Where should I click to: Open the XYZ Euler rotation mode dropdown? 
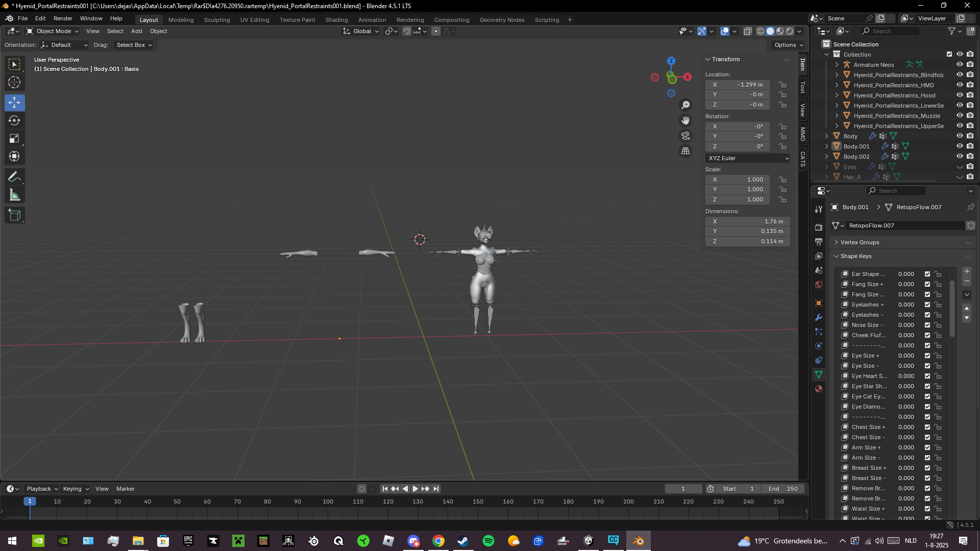pyautogui.click(x=748, y=158)
